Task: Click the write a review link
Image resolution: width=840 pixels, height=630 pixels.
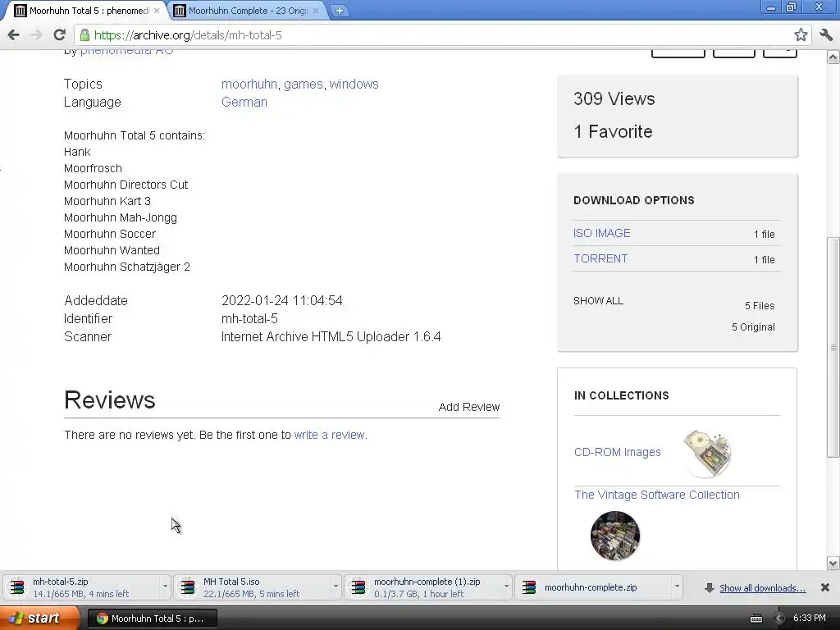Action: [x=330, y=435]
